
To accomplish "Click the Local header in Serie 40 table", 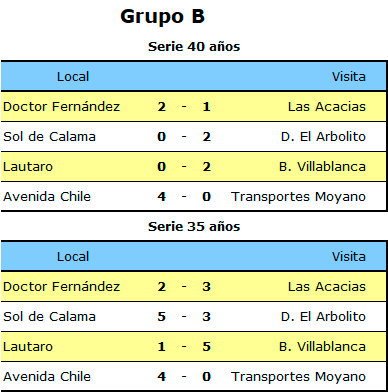I will (73, 77).
